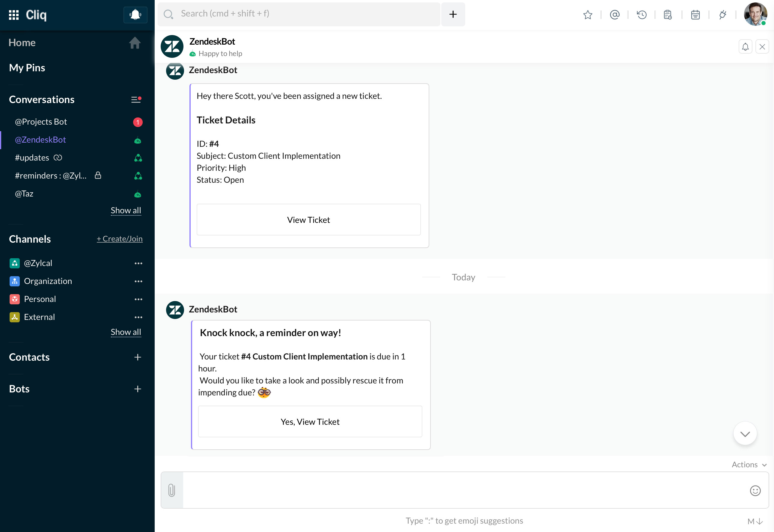Click the Conversations heading
Viewport: 774px width, 532px height.
(42, 99)
